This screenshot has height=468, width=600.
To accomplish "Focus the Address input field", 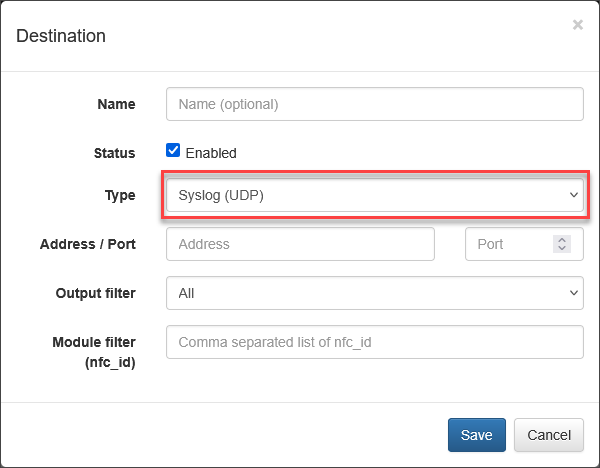I will 300,244.
